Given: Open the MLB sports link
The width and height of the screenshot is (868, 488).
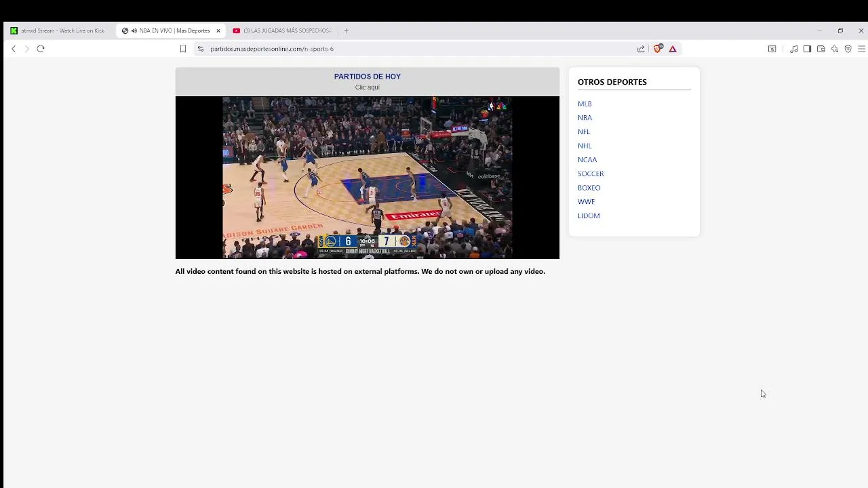Looking at the screenshot, I should click(x=585, y=104).
